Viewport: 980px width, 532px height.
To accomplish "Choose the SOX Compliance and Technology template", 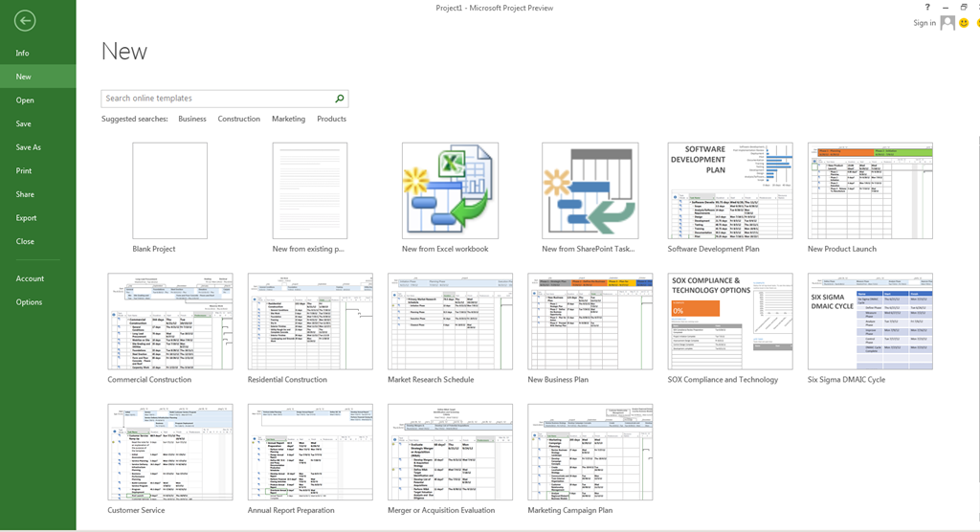I will point(730,321).
